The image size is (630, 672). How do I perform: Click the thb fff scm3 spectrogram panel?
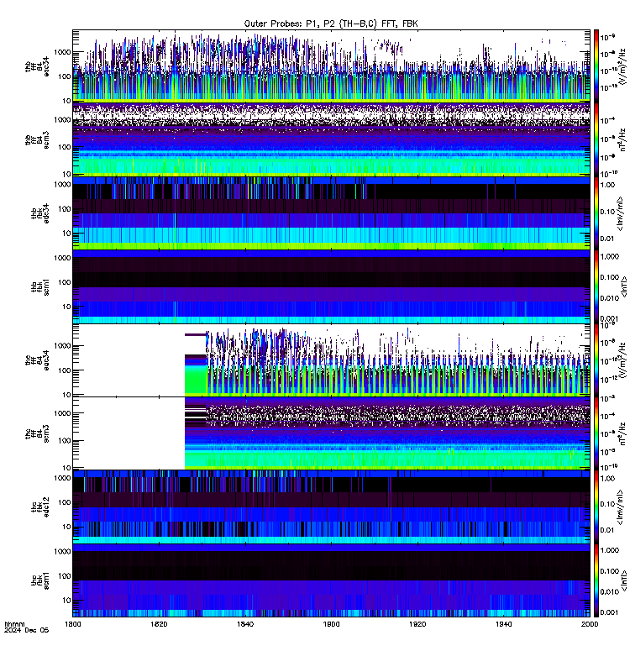[x=331, y=139]
